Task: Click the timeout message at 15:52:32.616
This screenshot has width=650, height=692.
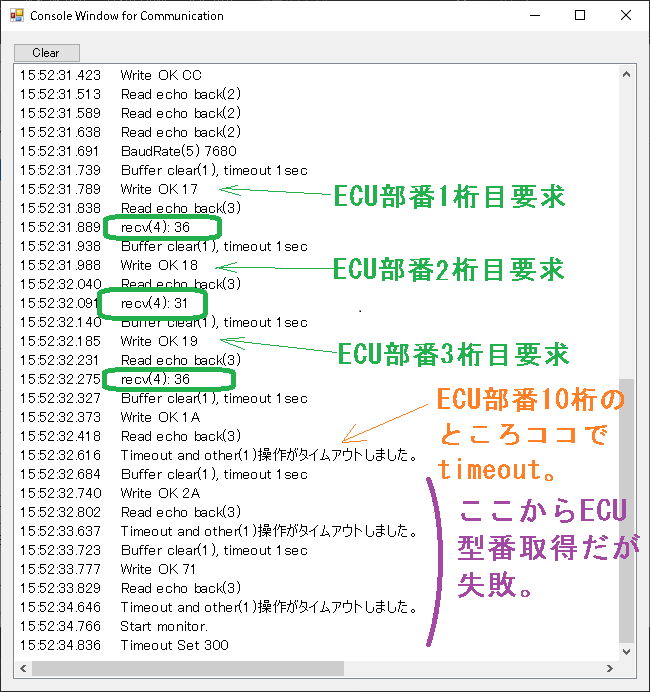Action: click(269, 455)
